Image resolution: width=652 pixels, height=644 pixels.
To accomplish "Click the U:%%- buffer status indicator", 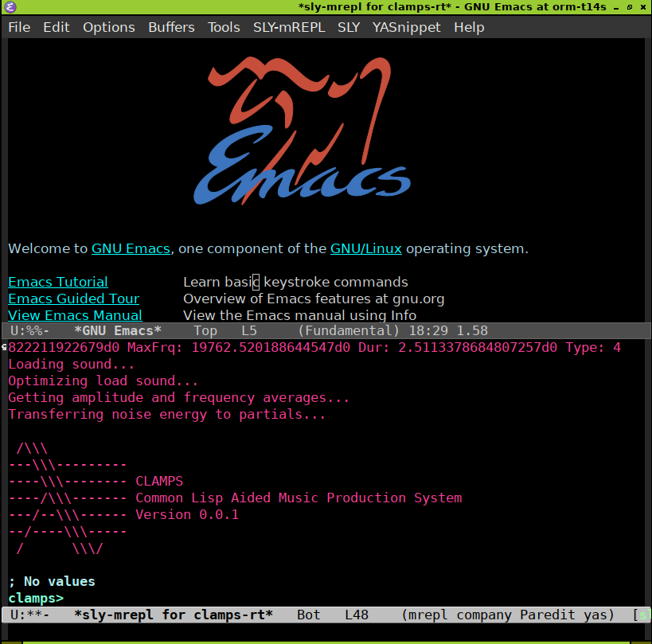I will pyautogui.click(x=29, y=331).
